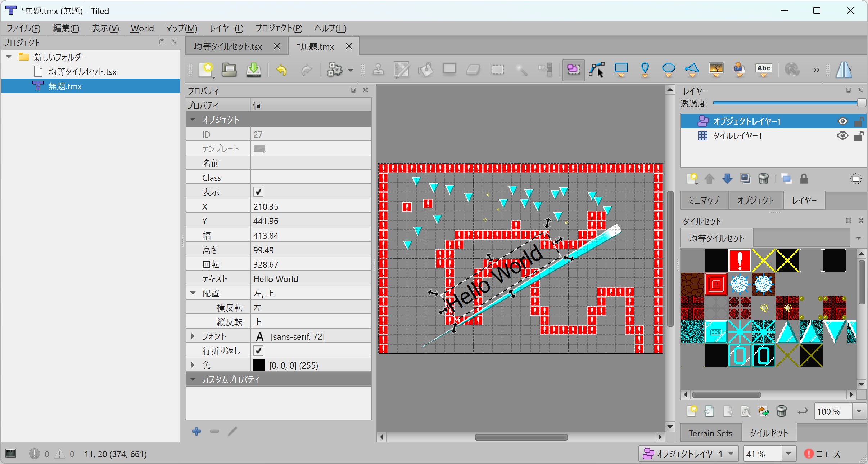The image size is (868, 464).
Task: Click the flip horizontal toolbar icon
Action: tap(844, 70)
